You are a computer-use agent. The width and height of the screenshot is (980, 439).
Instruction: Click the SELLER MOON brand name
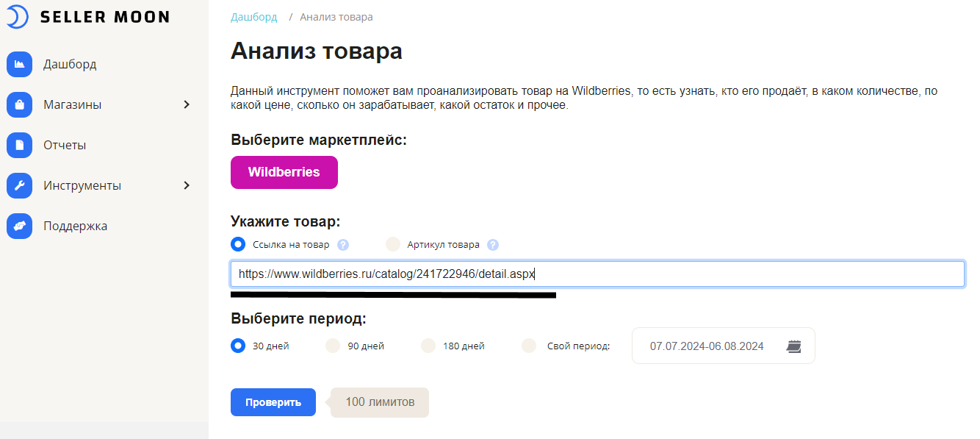(x=104, y=17)
